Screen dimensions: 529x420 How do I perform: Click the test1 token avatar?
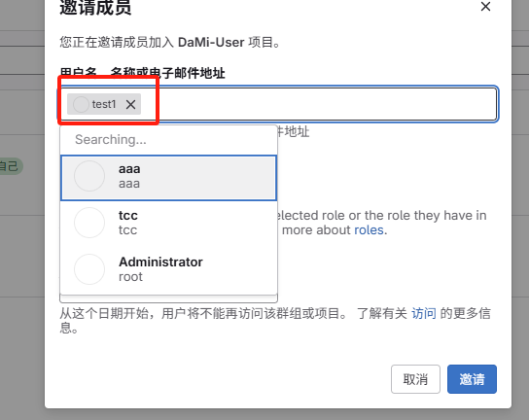tap(81, 104)
